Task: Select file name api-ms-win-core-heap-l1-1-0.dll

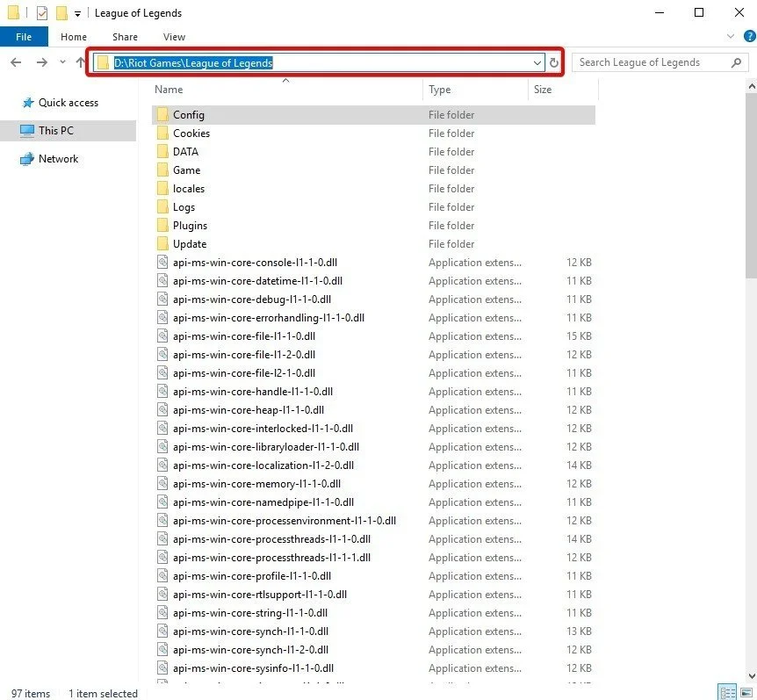Action: click(249, 410)
